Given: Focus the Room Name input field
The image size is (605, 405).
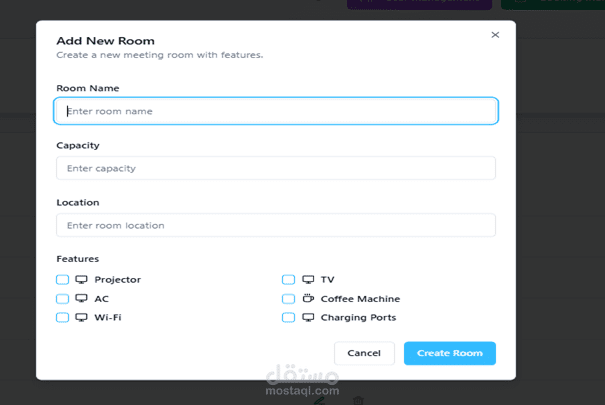Looking at the screenshot, I should tap(276, 111).
